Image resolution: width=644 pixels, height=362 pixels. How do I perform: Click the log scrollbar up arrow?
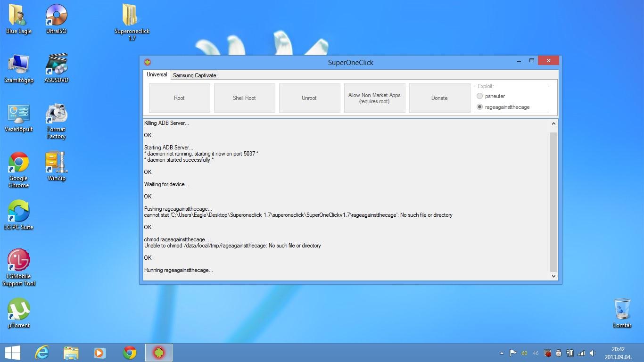coord(553,123)
